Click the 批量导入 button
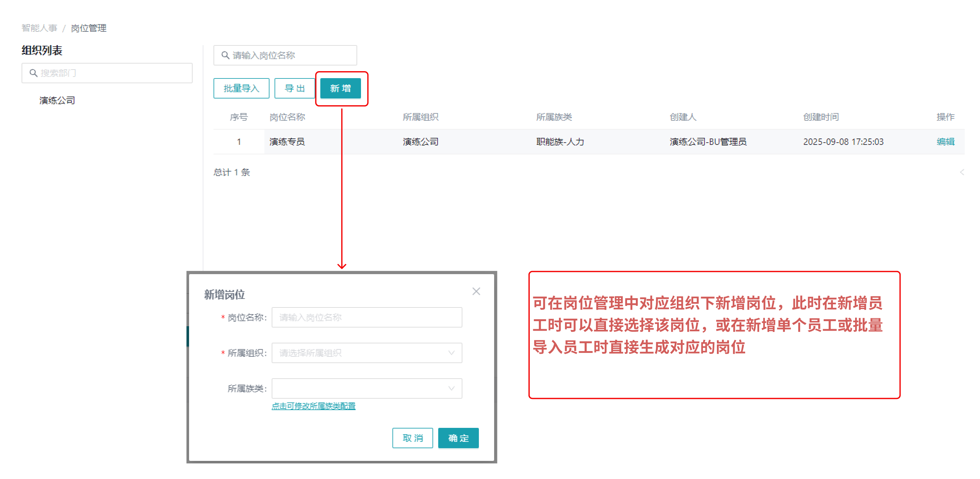 241,88
